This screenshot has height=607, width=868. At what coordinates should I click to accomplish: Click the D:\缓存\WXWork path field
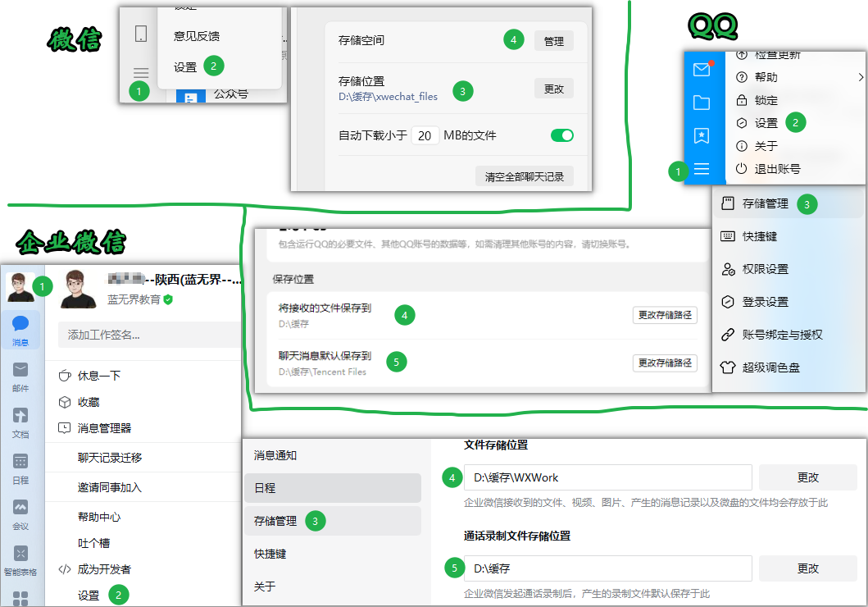[x=608, y=477]
